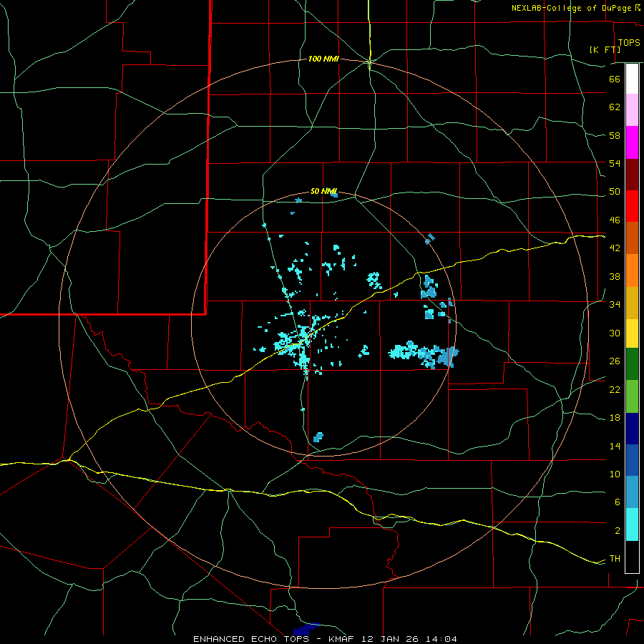Select the 14 legend value
This screenshot has width=644, height=644.
coord(615,446)
